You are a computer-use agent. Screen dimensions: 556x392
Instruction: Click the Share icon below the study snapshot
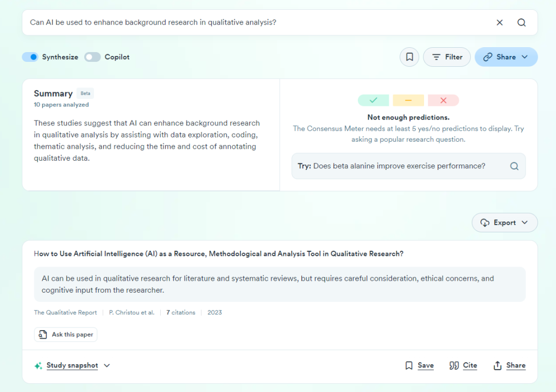point(509,365)
